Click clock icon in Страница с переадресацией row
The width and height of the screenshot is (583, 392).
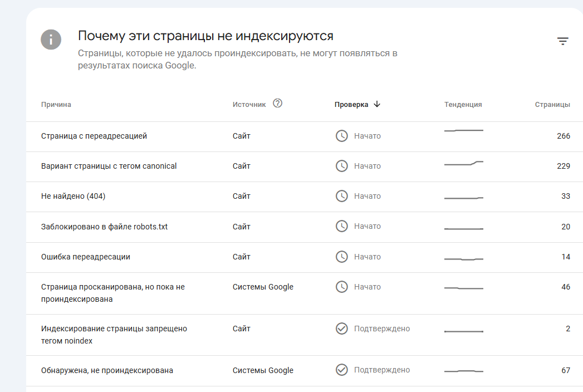coord(341,136)
